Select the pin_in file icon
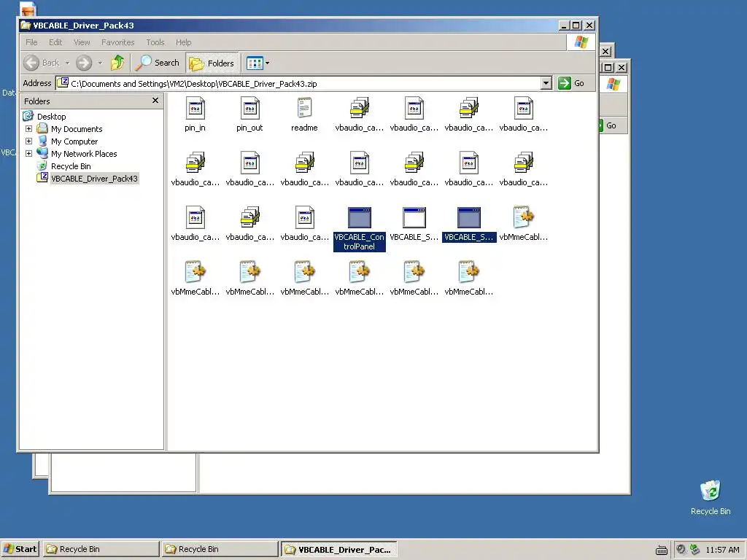 195,114
